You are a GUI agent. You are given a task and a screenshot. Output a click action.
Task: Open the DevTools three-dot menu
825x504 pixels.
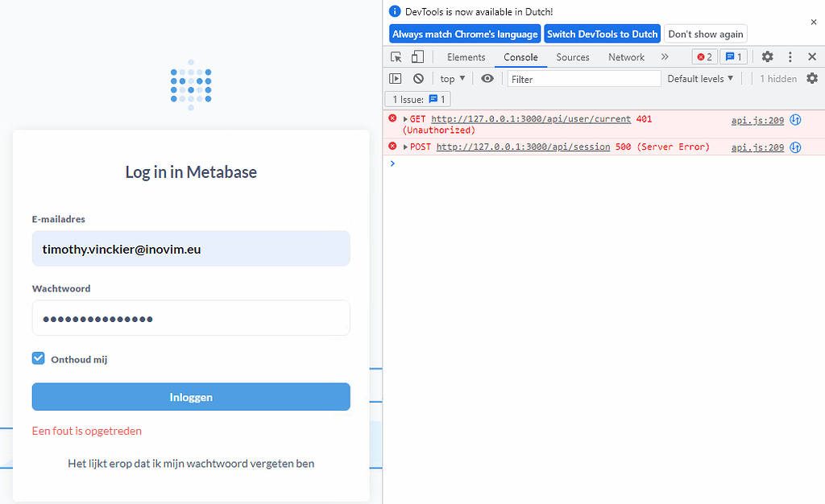(x=790, y=56)
